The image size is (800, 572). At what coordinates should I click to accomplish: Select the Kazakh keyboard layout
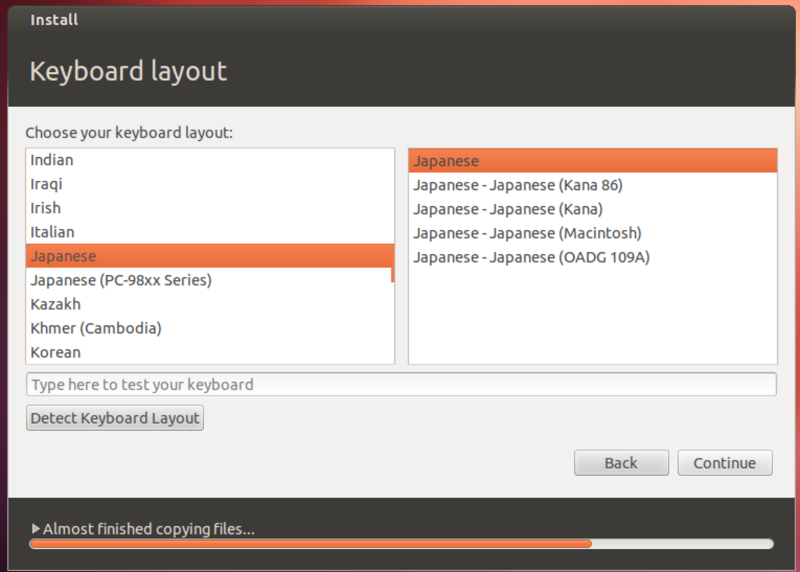point(209,304)
